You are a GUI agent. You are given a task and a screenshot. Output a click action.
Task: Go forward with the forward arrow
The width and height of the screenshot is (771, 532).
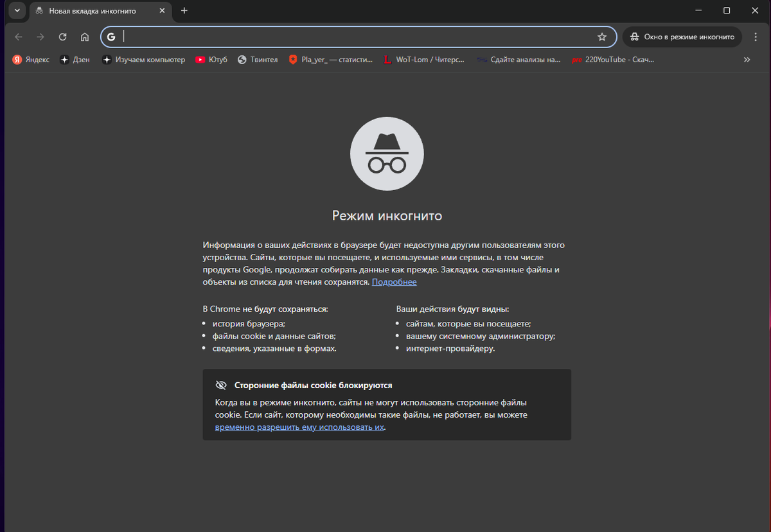(x=40, y=37)
